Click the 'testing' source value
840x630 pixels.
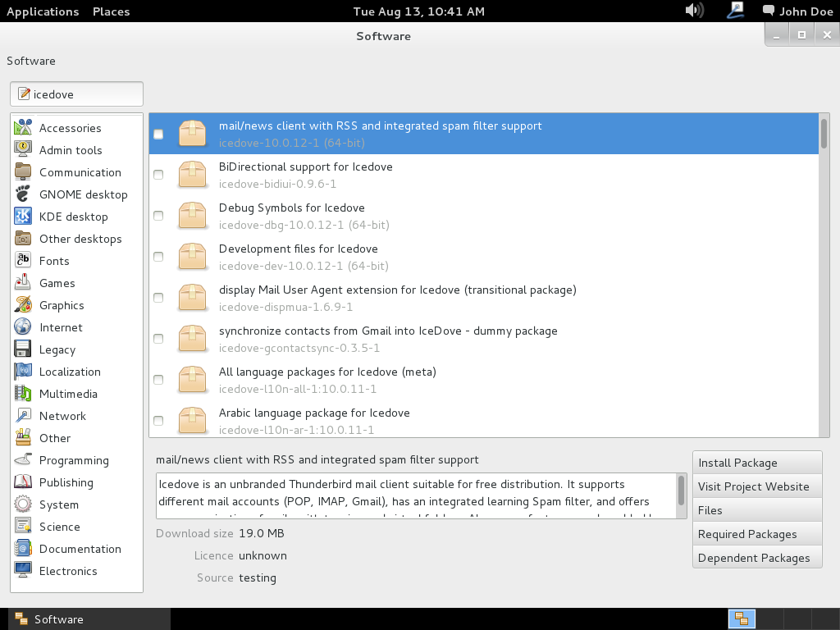[257, 578]
